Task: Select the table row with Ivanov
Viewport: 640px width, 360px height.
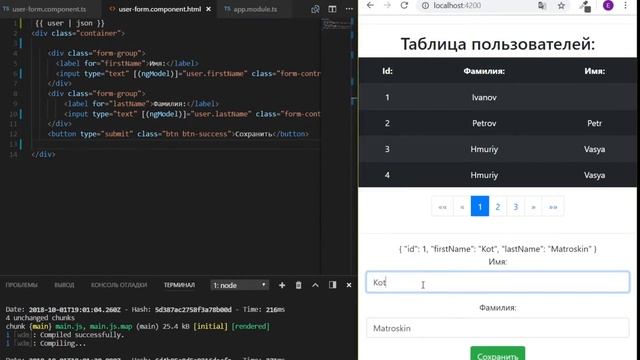Action: [498, 97]
